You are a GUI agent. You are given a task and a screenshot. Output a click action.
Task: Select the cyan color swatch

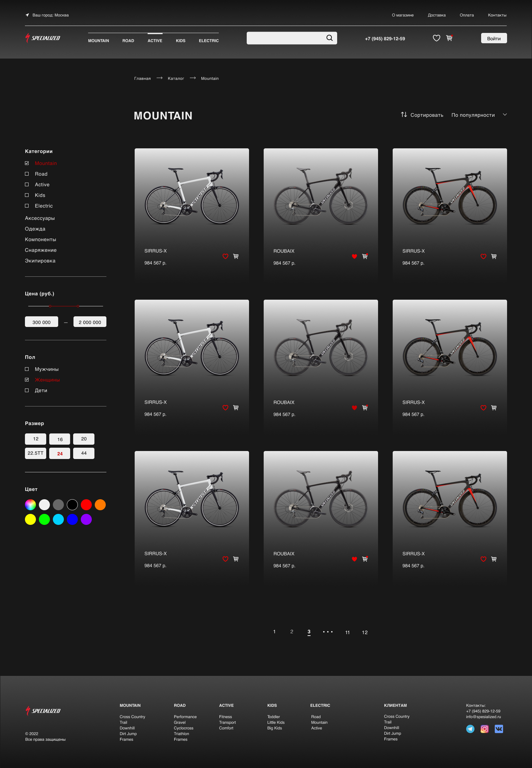(x=58, y=519)
